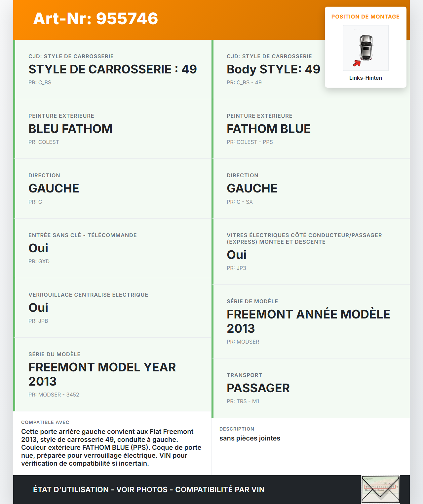Click the Entrée sans clé Oui value
Screen dimensions: 423x504
pos(38,248)
